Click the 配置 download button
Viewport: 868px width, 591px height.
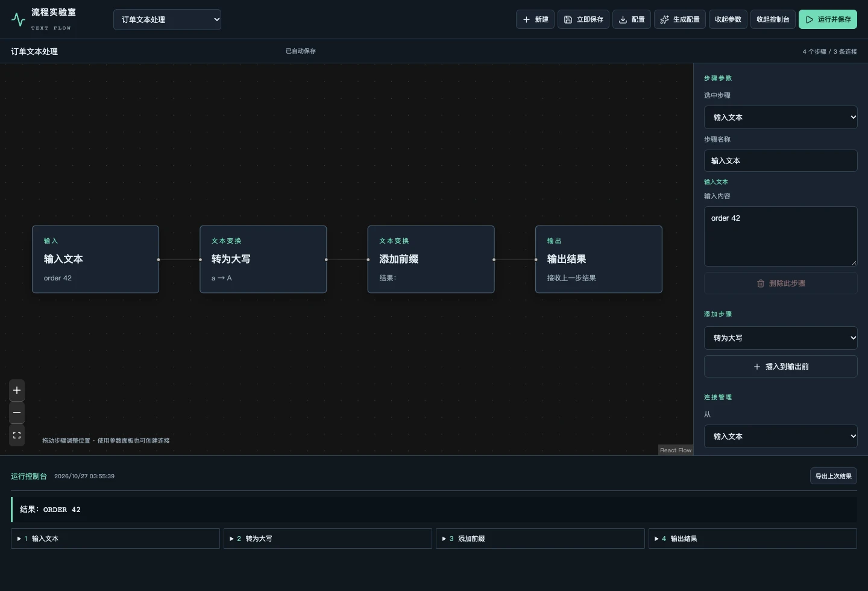632,19
